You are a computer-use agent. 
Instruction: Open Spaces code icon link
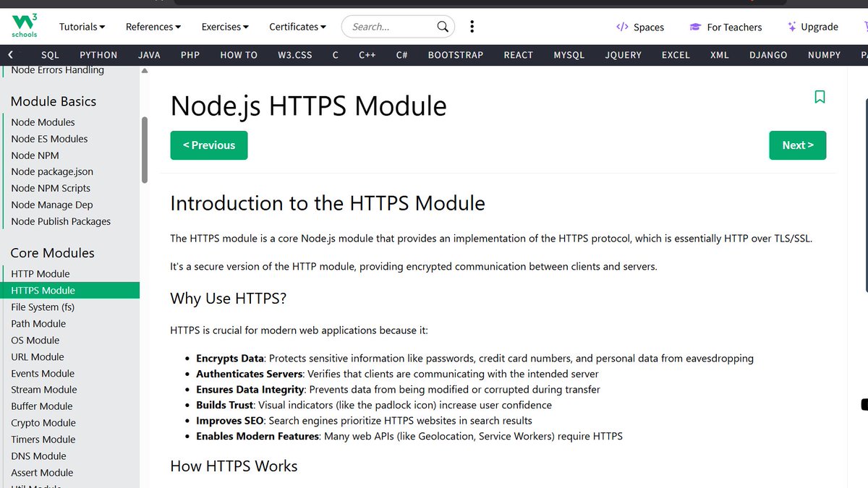[640, 27]
